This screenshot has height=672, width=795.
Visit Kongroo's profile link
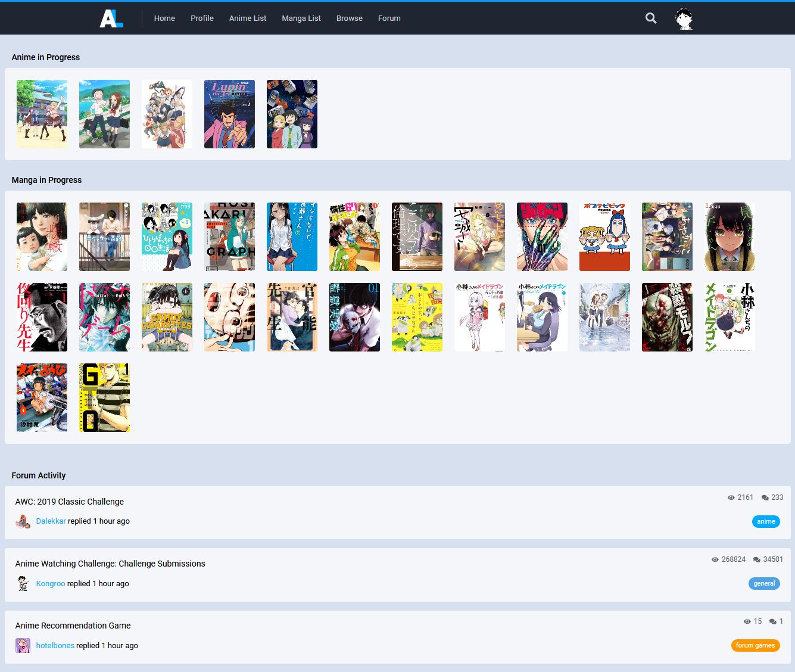tap(51, 583)
